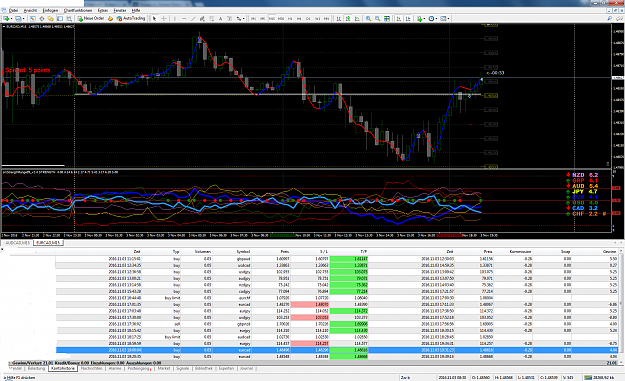Open the Posteingang tab
This screenshot has height=381, width=625.
coord(139,369)
